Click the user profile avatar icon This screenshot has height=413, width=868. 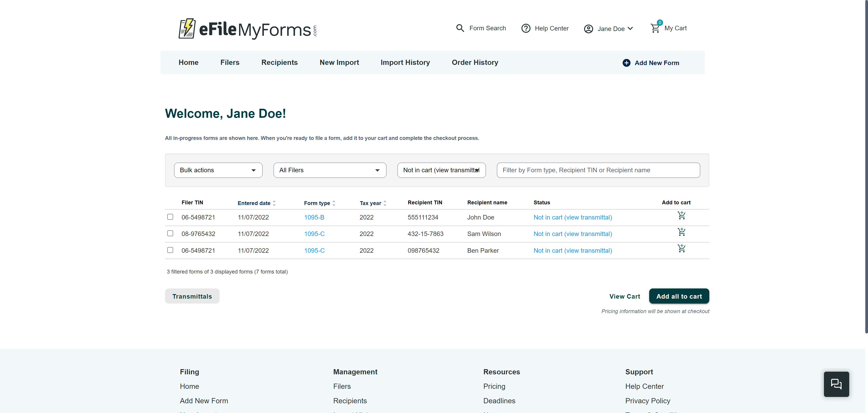(x=588, y=29)
